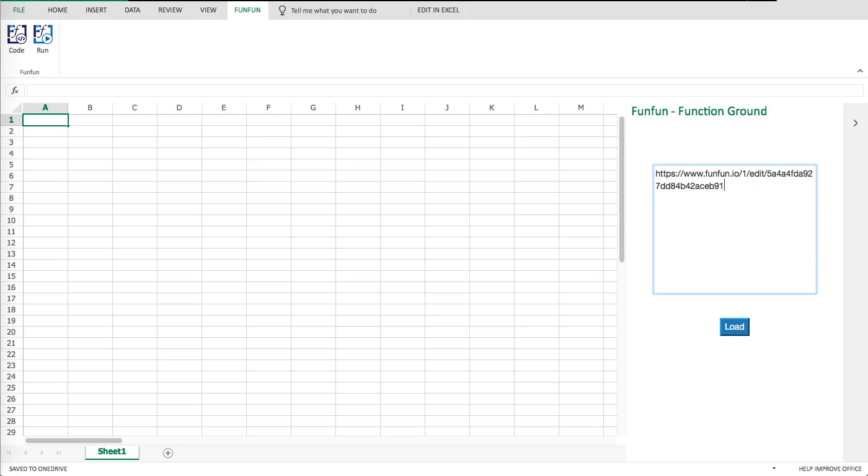Open the FILE menu

[x=19, y=10]
